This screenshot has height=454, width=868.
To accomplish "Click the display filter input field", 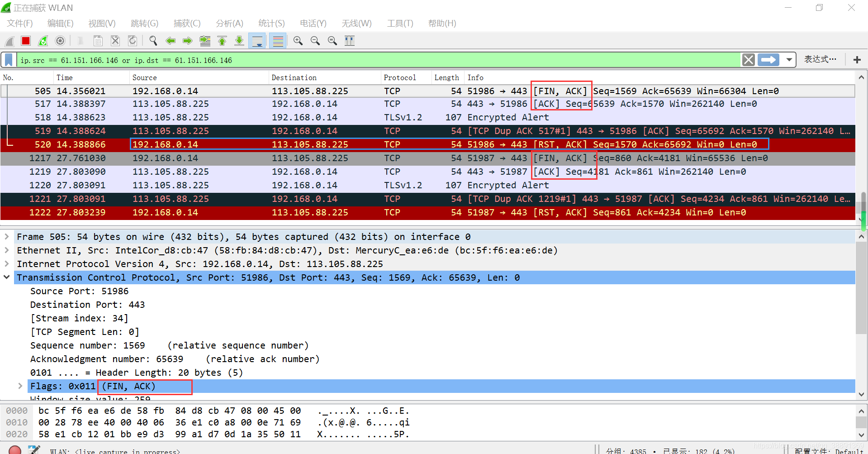I will click(379, 60).
